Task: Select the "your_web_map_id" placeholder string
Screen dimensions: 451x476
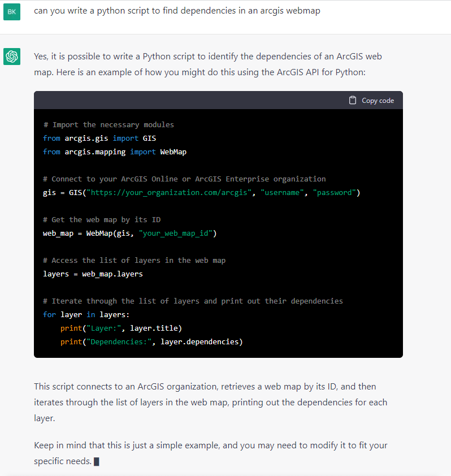Action: point(175,233)
